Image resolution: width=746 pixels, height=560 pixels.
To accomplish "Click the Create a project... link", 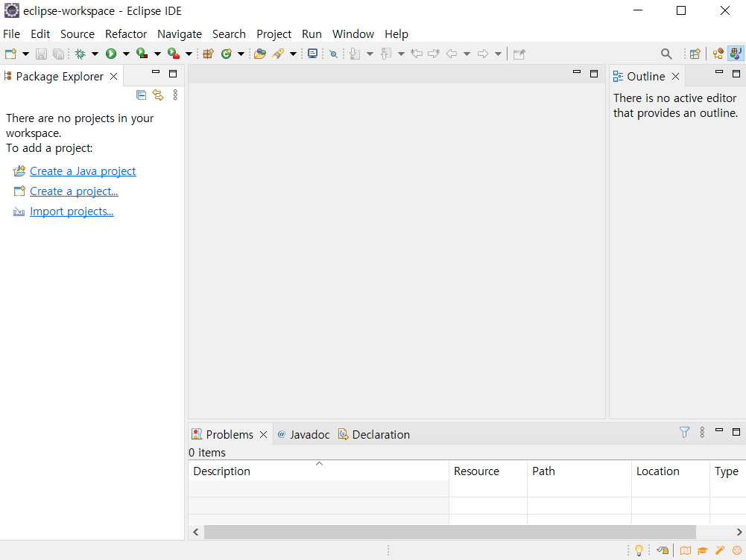I will (x=74, y=191).
